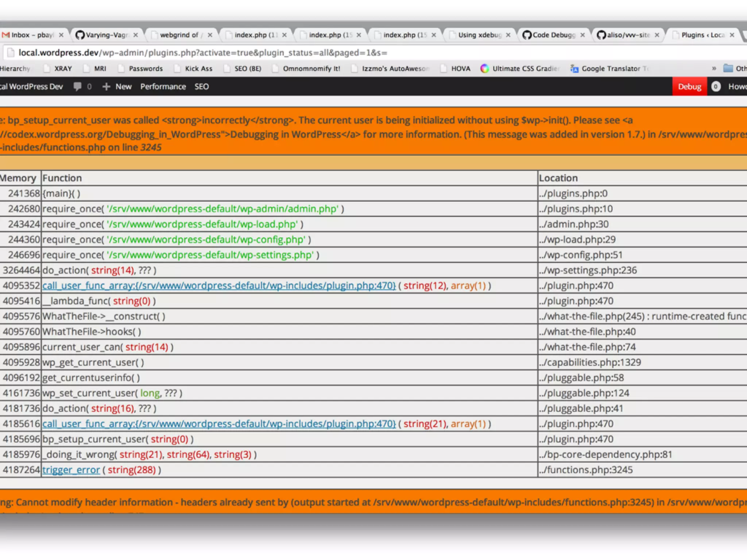Open the Izzmo's AutoAwesome bookmark

pos(391,69)
